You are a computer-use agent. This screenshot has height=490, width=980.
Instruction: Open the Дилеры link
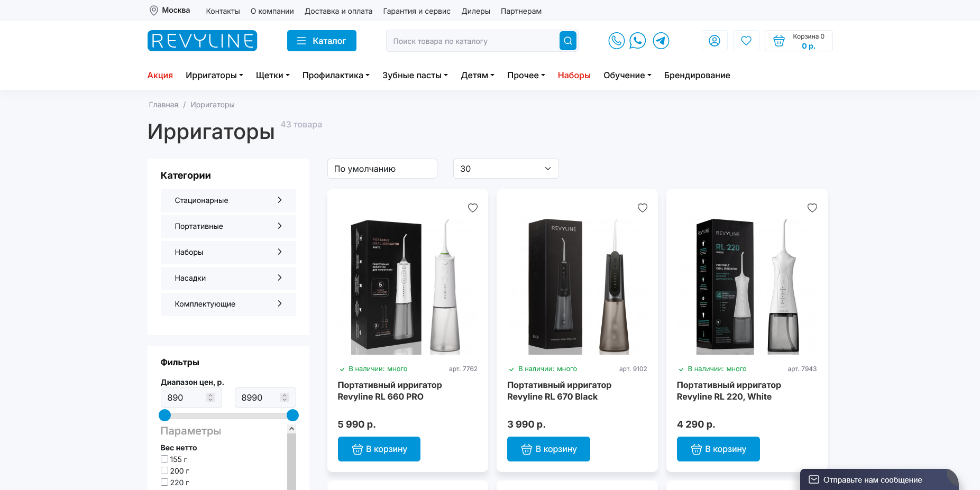pos(476,11)
